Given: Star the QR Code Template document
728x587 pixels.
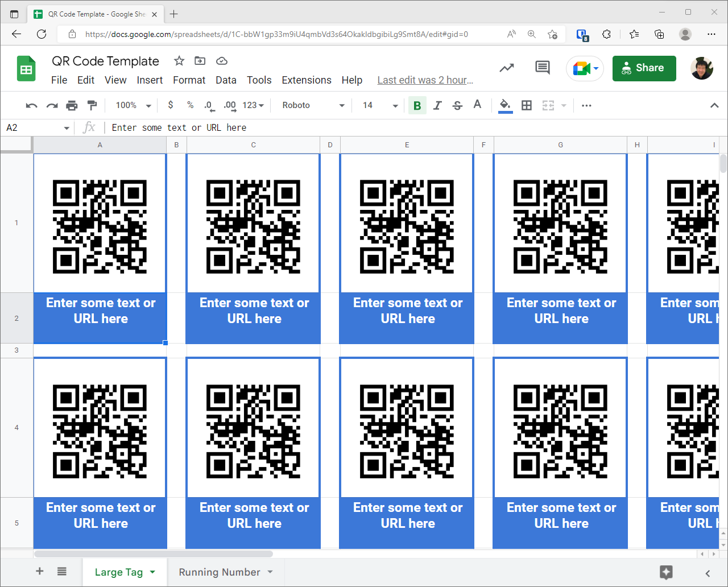Looking at the screenshot, I should pyautogui.click(x=179, y=61).
